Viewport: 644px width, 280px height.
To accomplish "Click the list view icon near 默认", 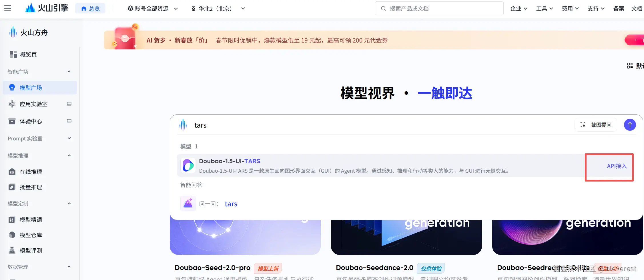I will [630, 66].
